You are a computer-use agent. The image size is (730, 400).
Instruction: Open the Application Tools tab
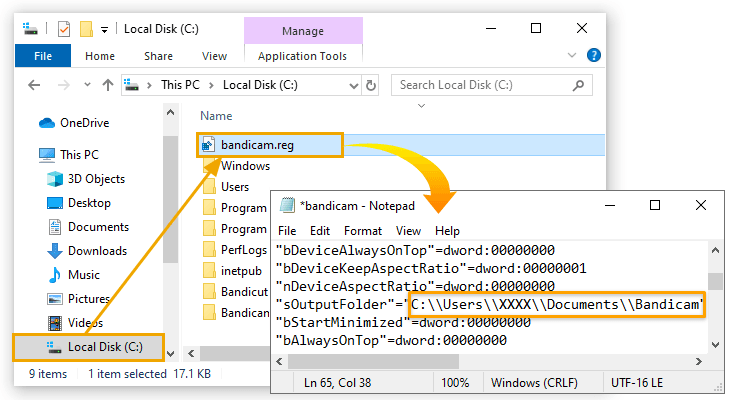(303, 56)
